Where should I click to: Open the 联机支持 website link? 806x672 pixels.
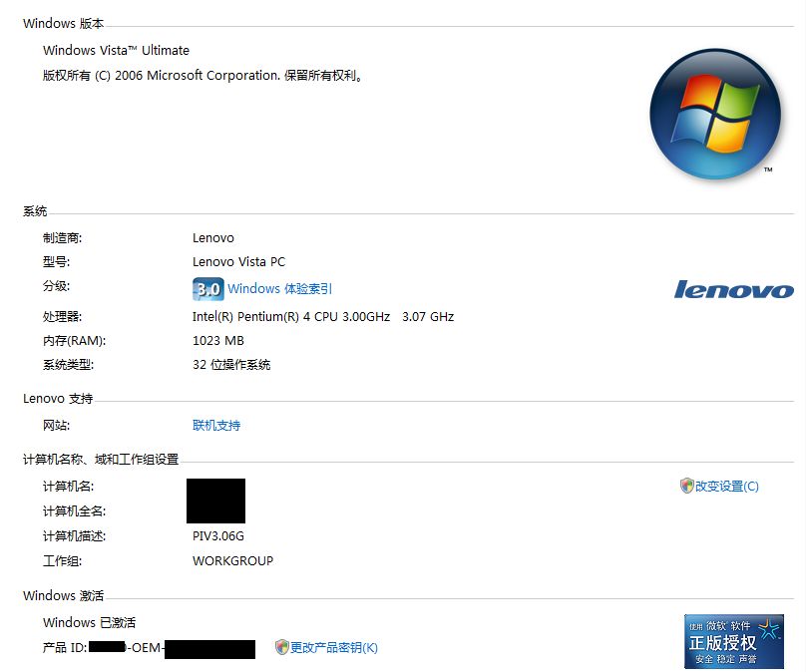[x=216, y=426]
